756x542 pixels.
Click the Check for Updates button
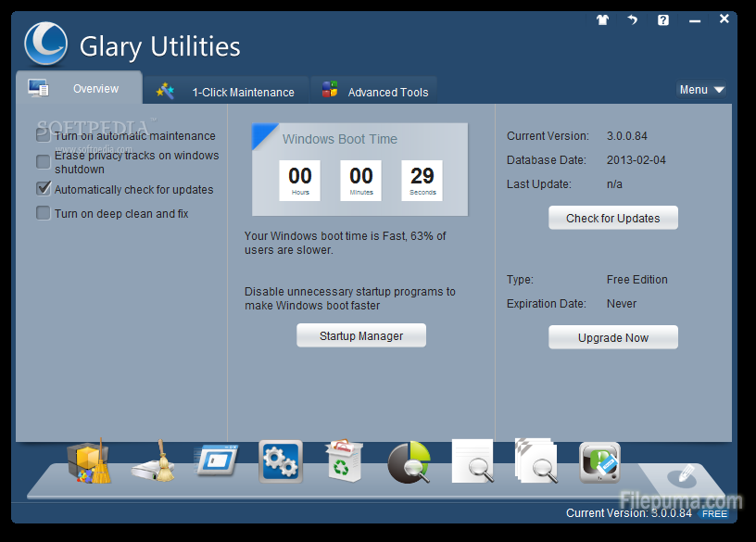(612, 217)
